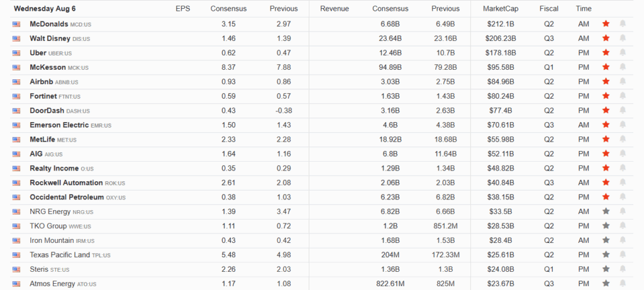Click the US flag beside Iron Mountain
This screenshot has width=644, height=290.
pos(16,240)
